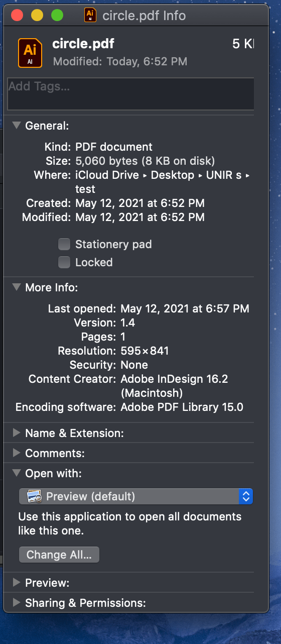Expand the Comments section
281x644 pixels.
[x=17, y=453]
